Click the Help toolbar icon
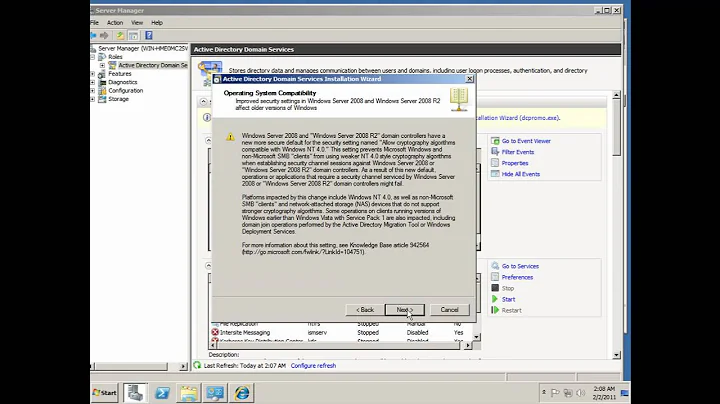This screenshot has height=404, width=720. point(149,35)
